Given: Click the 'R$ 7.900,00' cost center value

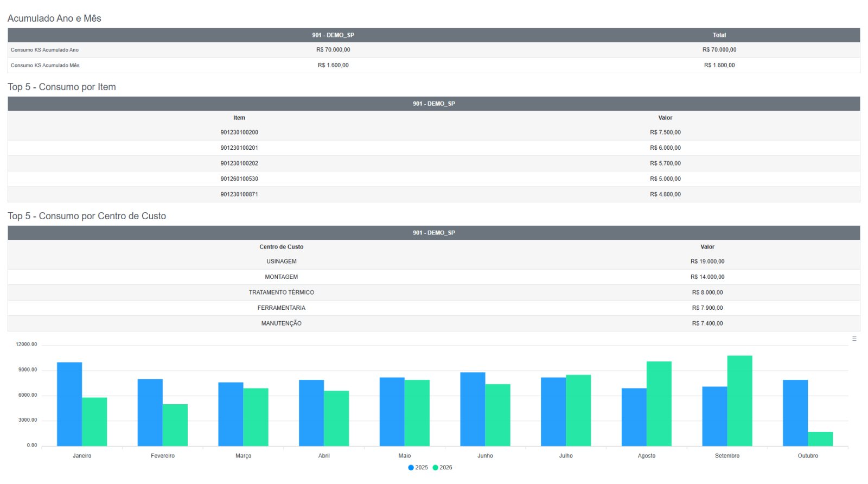Looking at the screenshot, I should coord(707,308).
